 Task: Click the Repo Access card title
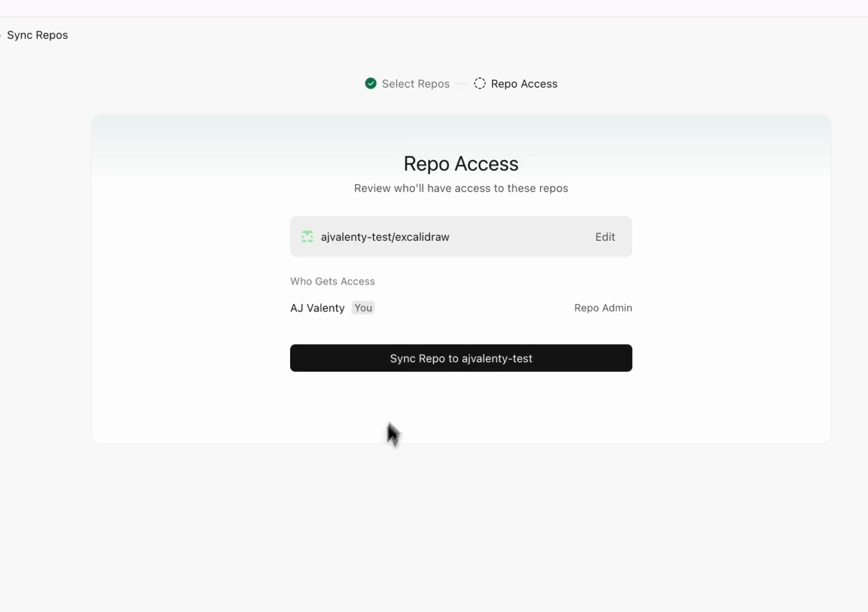pos(461,164)
